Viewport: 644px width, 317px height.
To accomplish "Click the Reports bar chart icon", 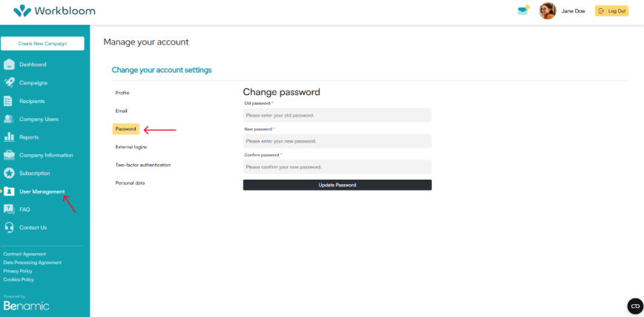I will [x=9, y=137].
